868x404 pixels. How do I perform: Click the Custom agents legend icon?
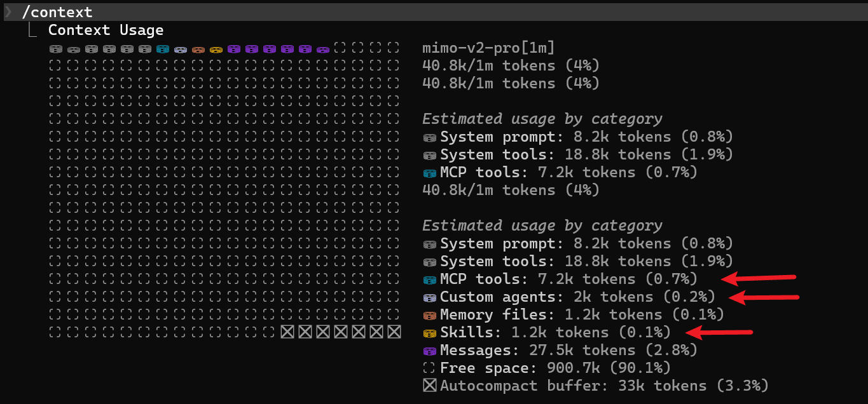430,297
